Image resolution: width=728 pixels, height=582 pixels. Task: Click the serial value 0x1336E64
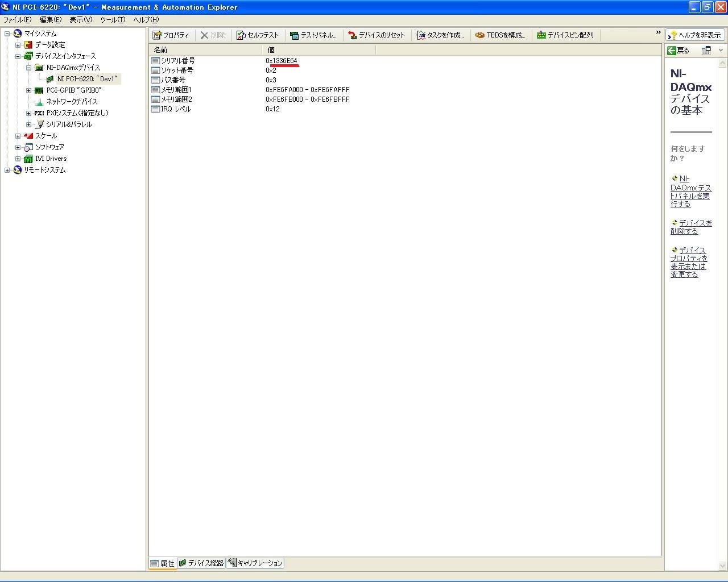click(281, 61)
